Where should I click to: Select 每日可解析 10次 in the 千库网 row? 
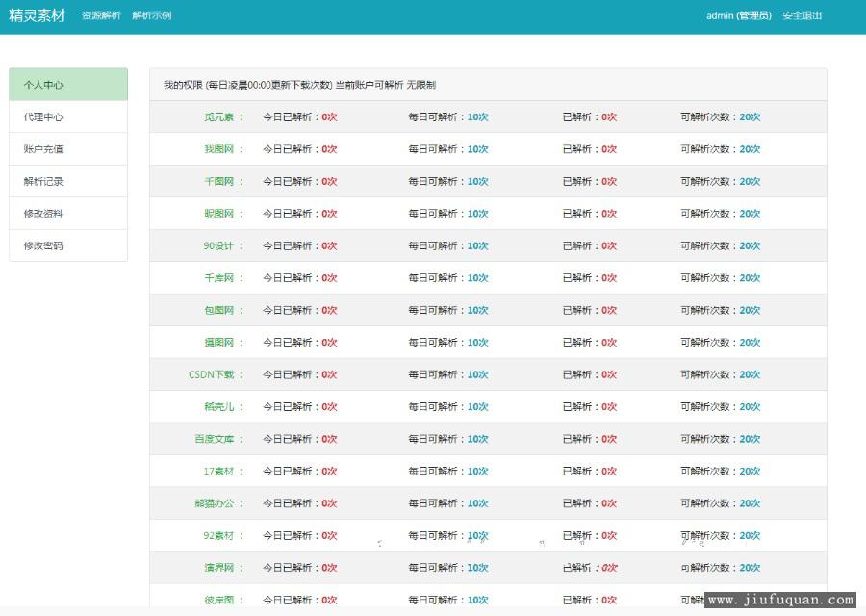coord(447,277)
